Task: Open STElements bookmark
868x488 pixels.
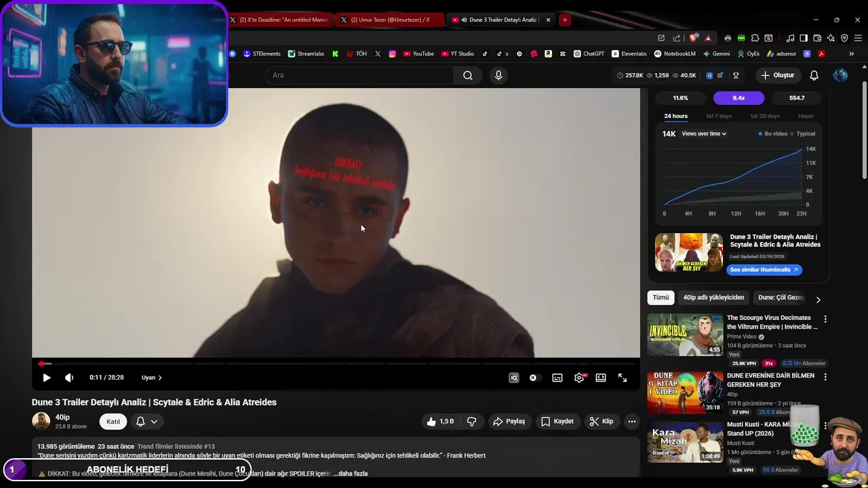Action: (x=262, y=54)
